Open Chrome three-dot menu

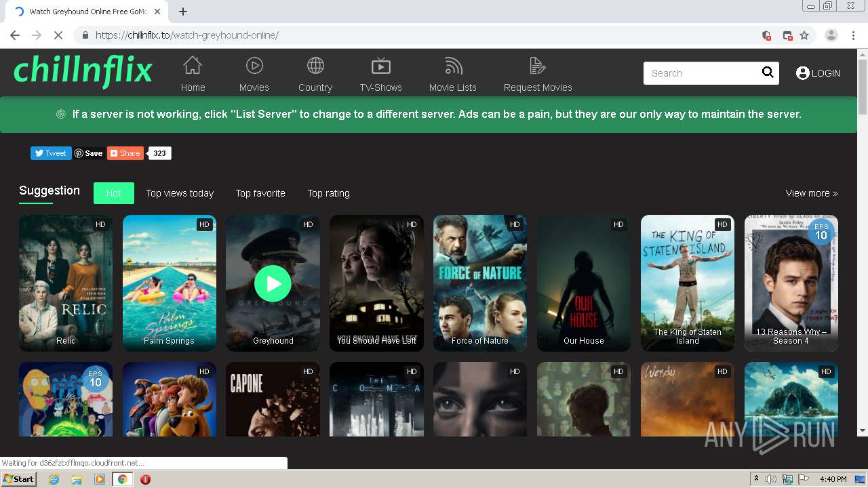point(853,35)
